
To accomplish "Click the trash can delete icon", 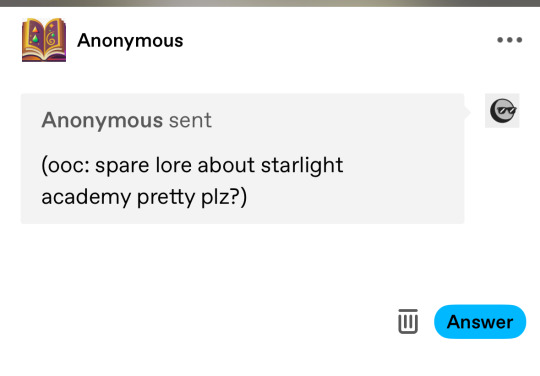I will 408,322.
